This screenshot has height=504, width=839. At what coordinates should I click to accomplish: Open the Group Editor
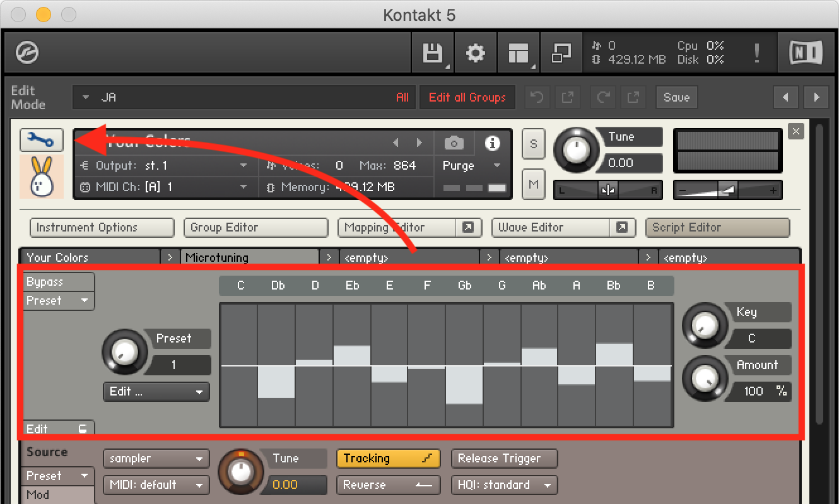[x=256, y=228]
